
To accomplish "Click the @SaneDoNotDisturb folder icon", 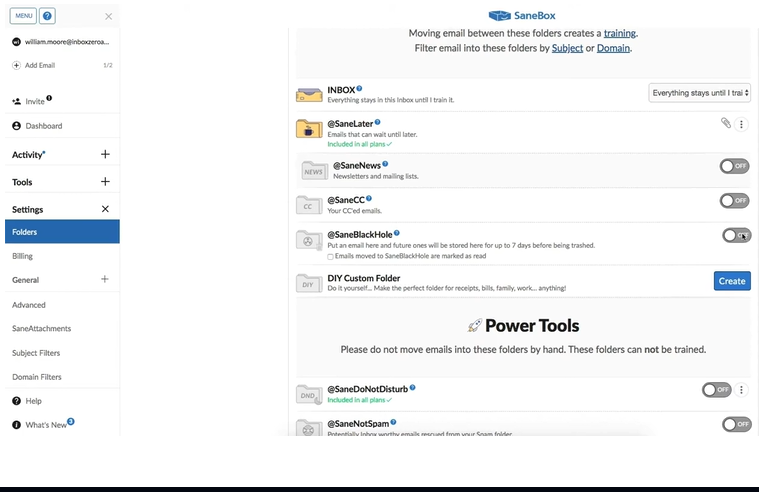I will pyautogui.click(x=309, y=395).
